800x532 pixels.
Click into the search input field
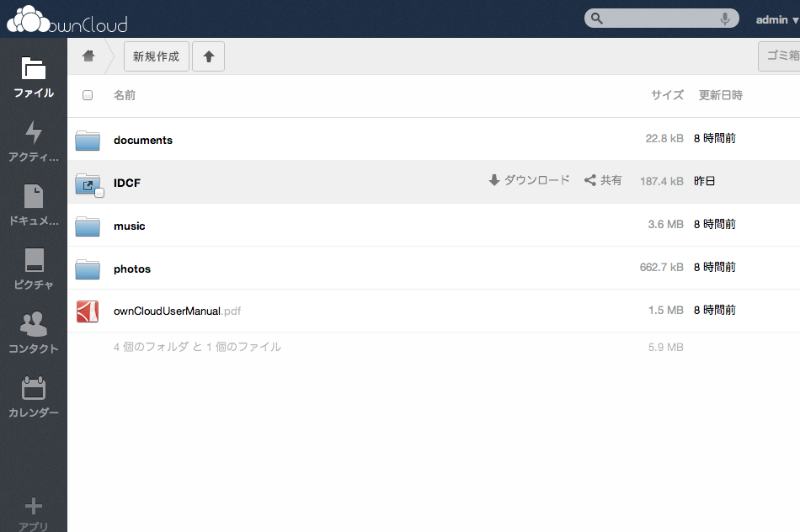(661, 19)
